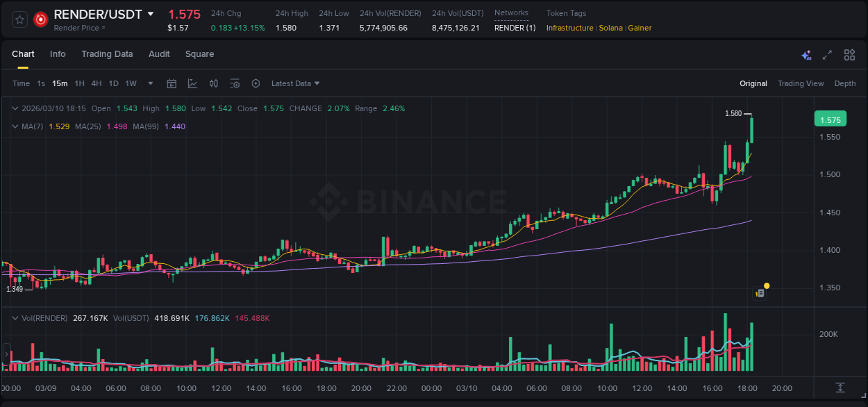Collapse the Vol(RENDER) volume panel chevron
868x407 pixels.
click(15, 318)
